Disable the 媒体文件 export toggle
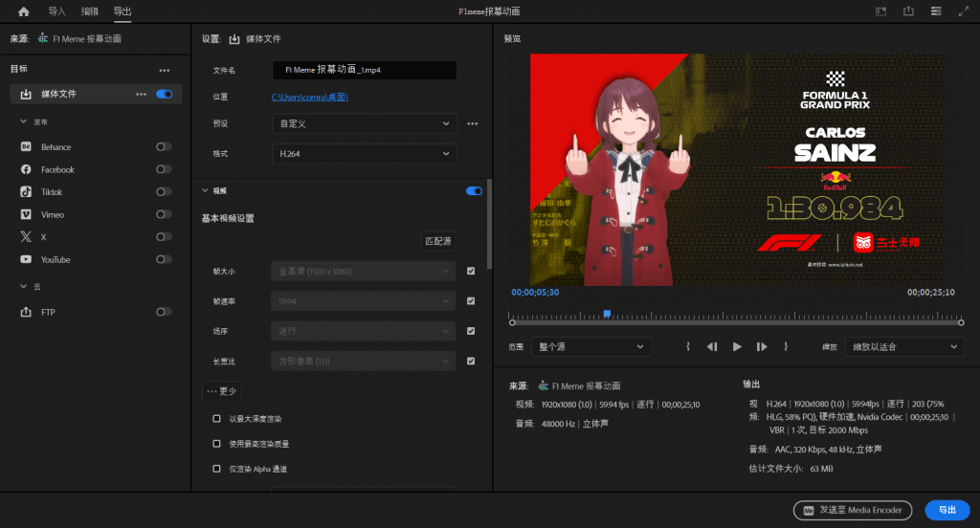The height and width of the screenshot is (528, 980). [x=165, y=94]
